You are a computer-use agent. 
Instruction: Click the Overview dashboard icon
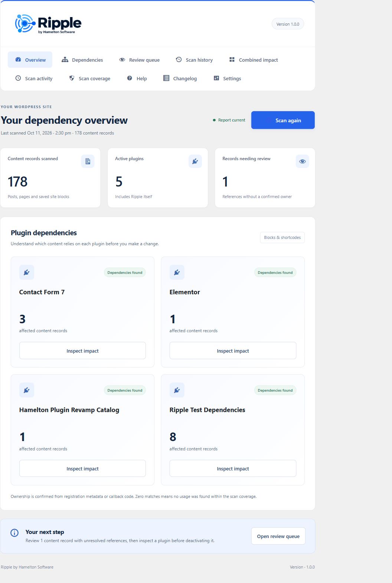coord(18,59)
